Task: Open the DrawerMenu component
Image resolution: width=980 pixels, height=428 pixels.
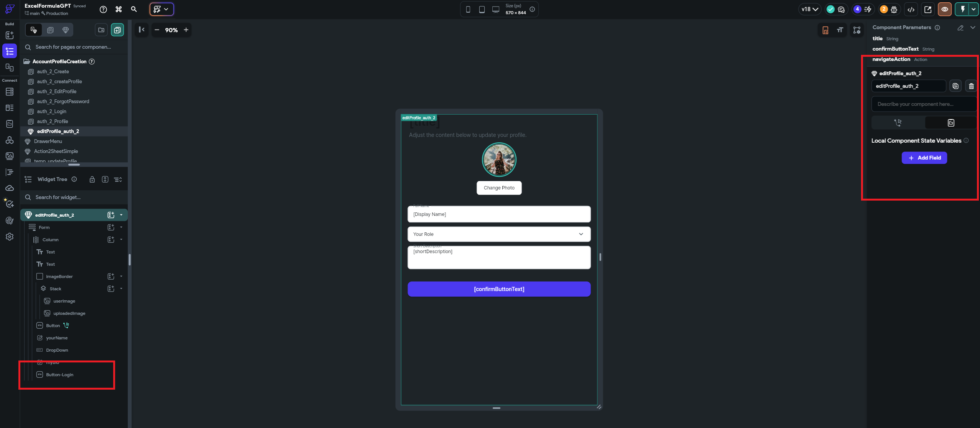Action: pyautogui.click(x=48, y=141)
